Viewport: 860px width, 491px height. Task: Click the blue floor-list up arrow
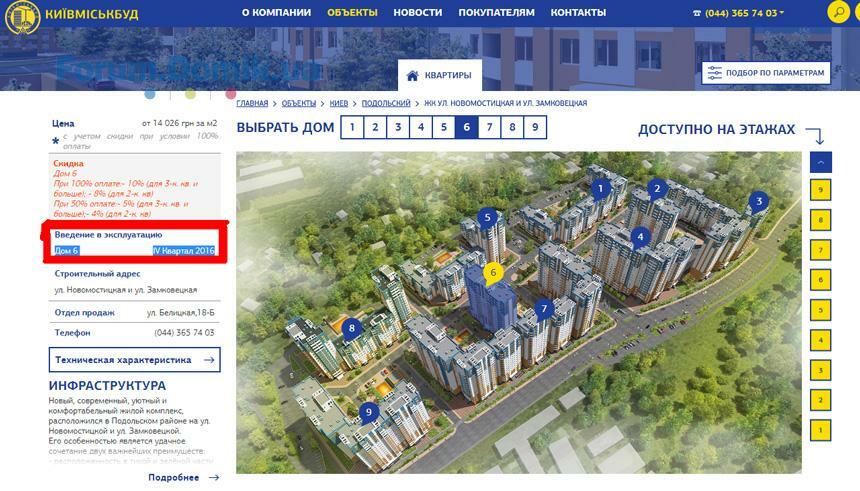click(x=820, y=161)
